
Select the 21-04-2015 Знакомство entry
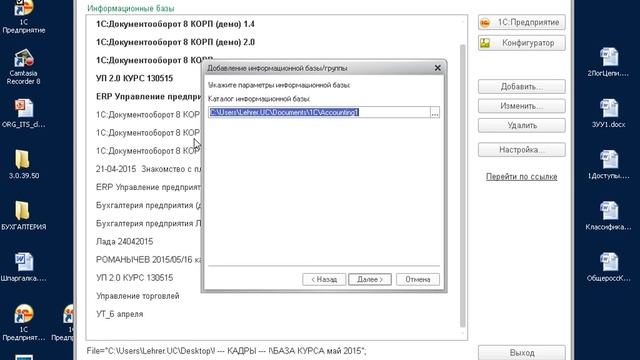click(149, 169)
